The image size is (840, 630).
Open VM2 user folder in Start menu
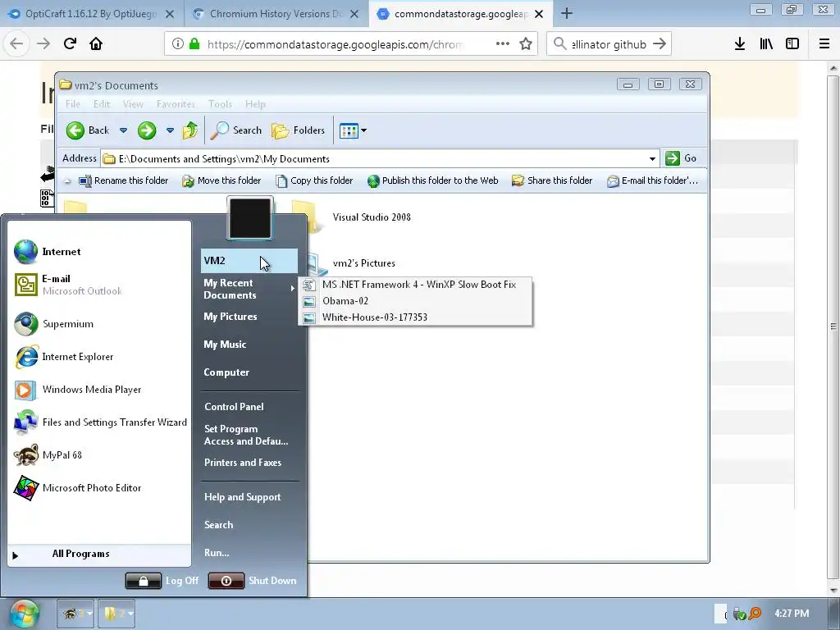coord(249,260)
